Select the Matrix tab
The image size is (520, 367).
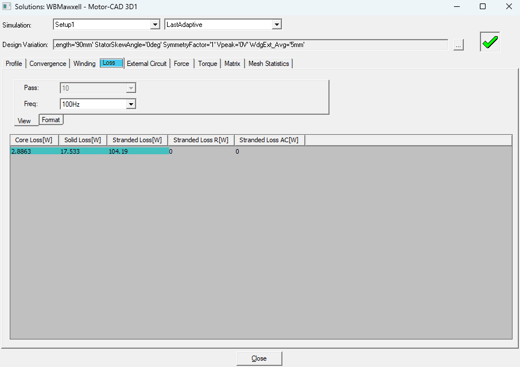[x=232, y=63]
